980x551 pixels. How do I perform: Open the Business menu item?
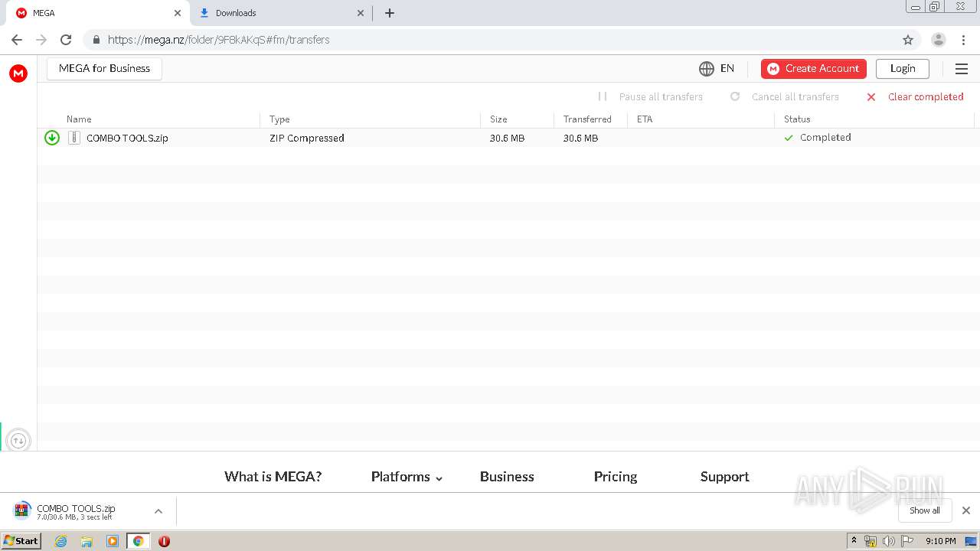point(507,477)
